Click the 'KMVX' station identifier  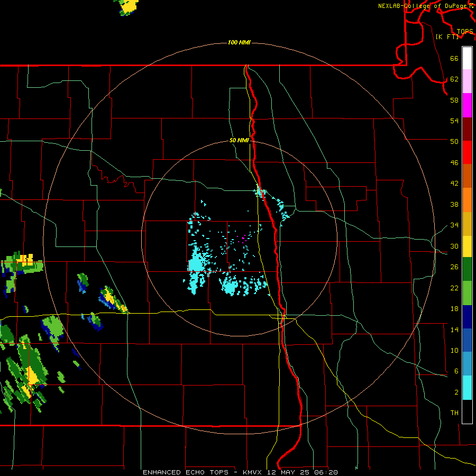253,472
